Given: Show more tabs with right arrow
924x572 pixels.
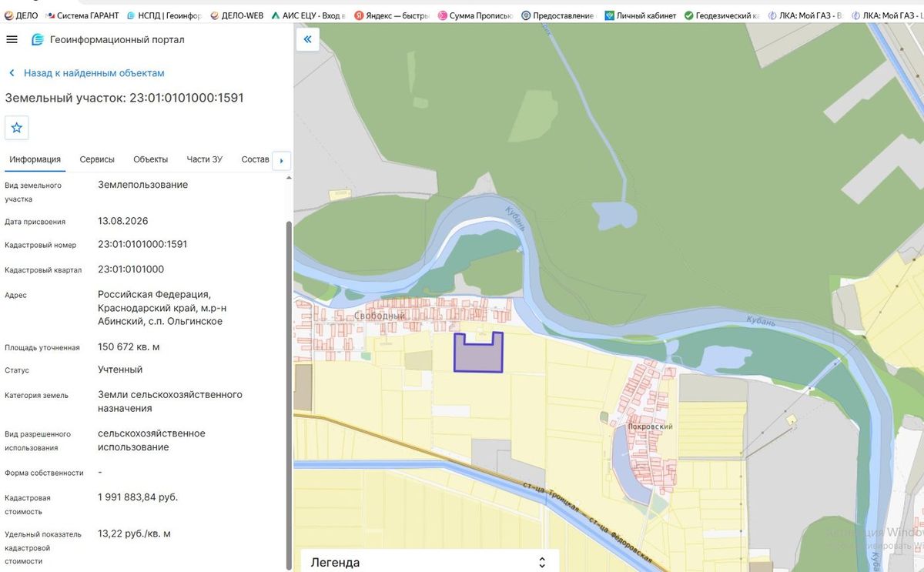Looking at the screenshot, I should [x=281, y=160].
